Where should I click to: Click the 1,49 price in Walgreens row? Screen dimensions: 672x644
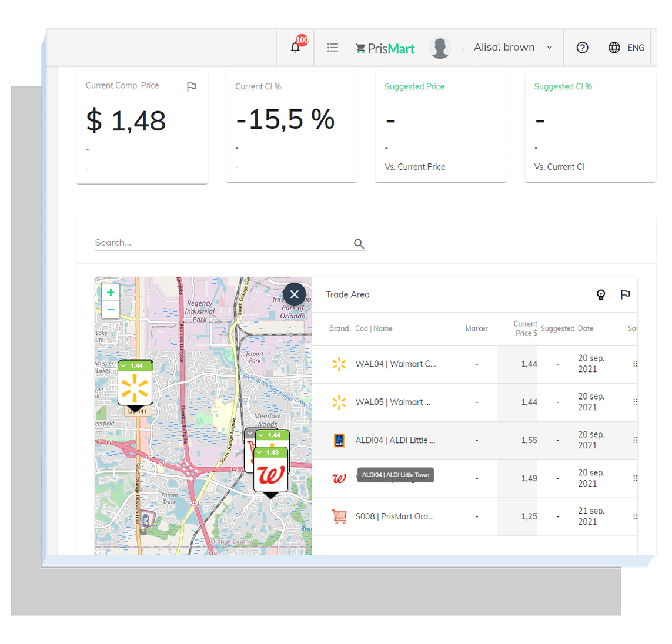coord(529,478)
